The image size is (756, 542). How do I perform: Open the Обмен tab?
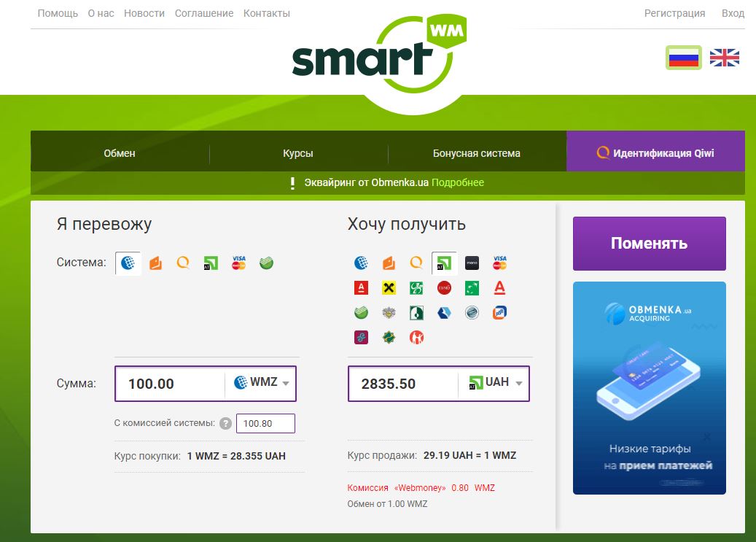pos(119,152)
